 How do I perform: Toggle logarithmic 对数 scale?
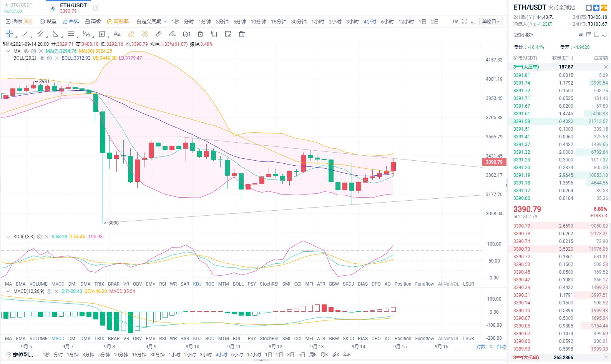click(481, 346)
